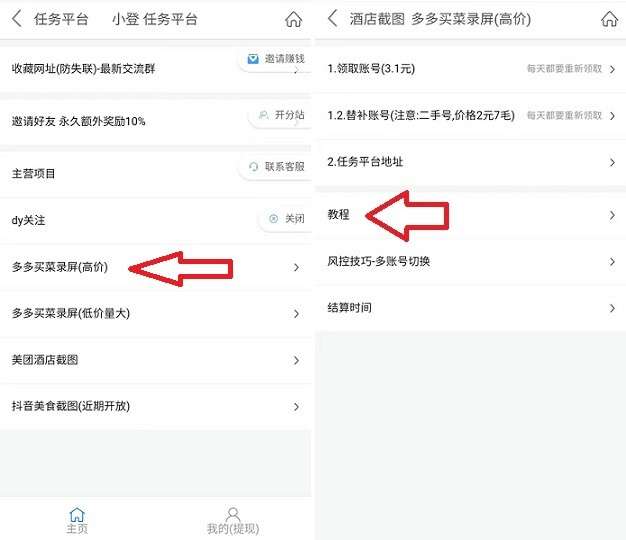Contact support via 联系客服
This screenshot has height=540, width=626.
(275, 167)
